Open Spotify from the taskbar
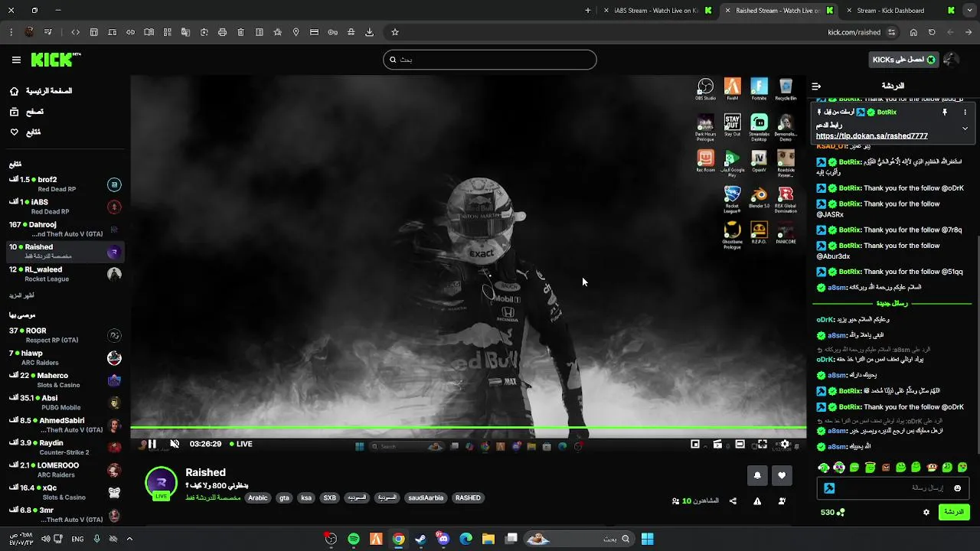This screenshot has height=551, width=980. [353, 539]
